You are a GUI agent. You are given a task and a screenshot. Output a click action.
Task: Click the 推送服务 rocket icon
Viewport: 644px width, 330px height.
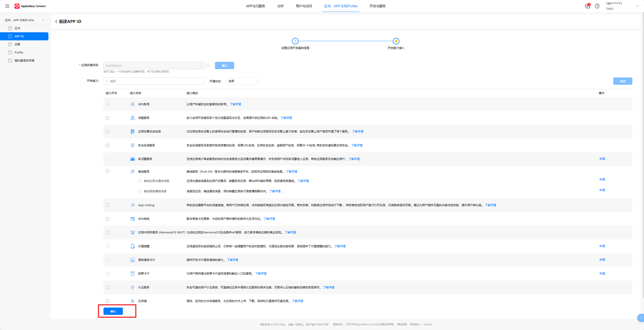coord(132,172)
